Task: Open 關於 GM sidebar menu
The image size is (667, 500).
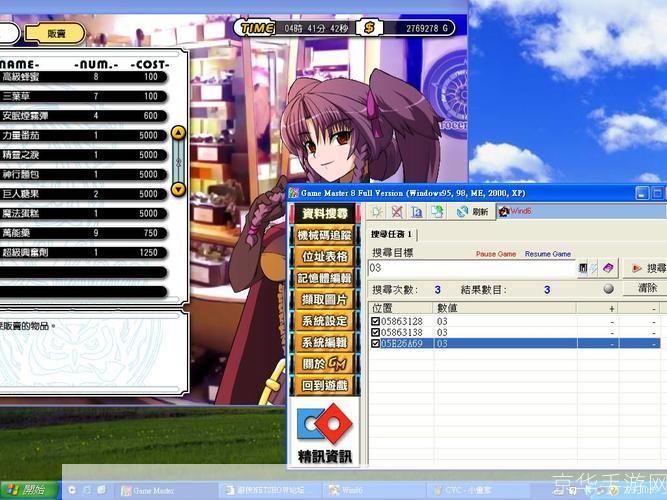Action: (x=325, y=364)
